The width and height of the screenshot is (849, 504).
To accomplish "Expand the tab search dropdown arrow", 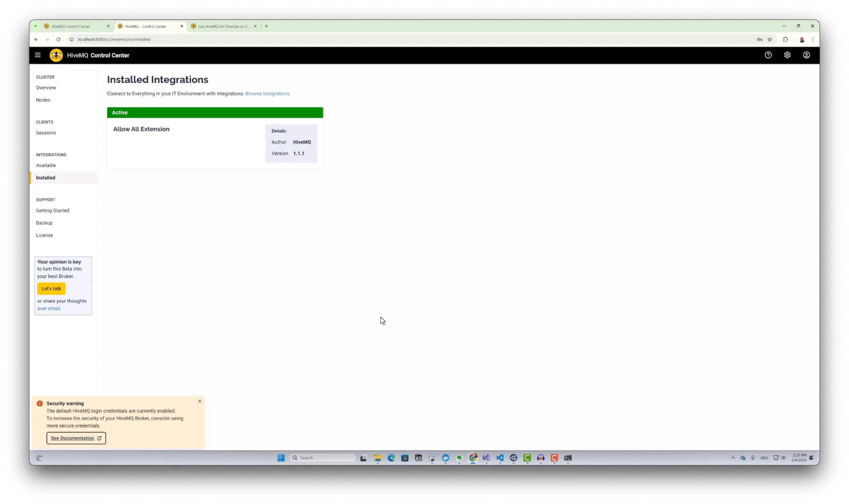I will pyautogui.click(x=35, y=26).
